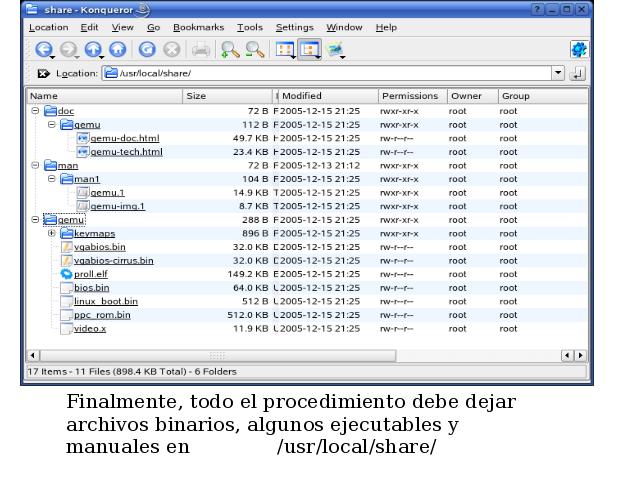Click the qemu.1 man page icon
Image resolution: width=640 pixels, height=480 pixels.
[82, 193]
